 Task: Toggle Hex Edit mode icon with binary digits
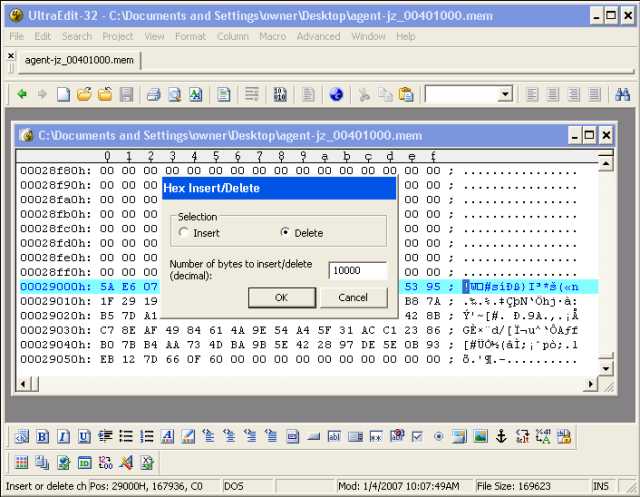[x=280, y=95]
